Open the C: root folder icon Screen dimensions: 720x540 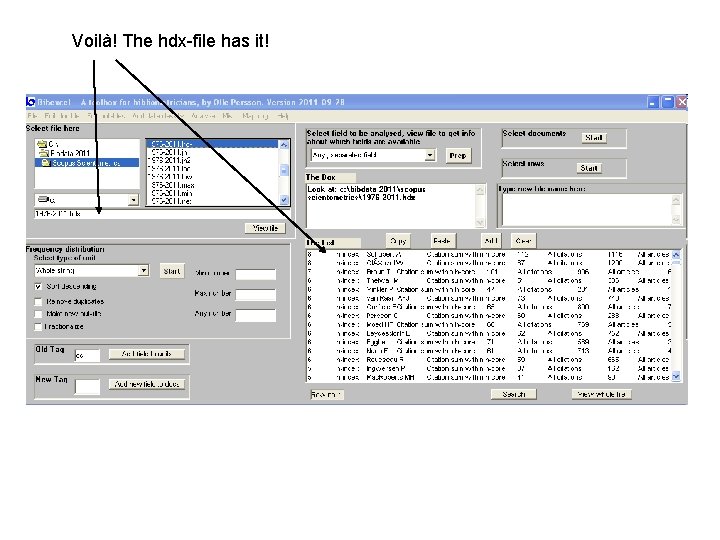[x=42, y=144]
